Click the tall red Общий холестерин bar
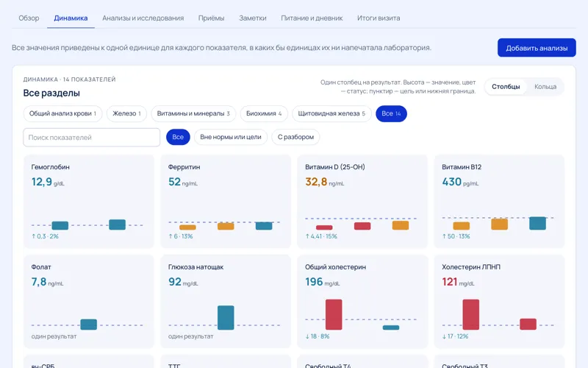 tap(334, 315)
